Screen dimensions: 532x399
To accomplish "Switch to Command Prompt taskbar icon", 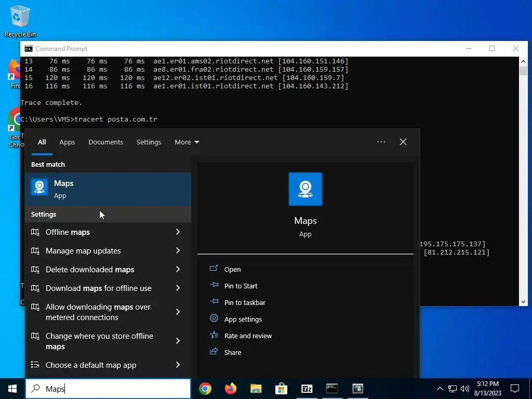I will pos(332,389).
